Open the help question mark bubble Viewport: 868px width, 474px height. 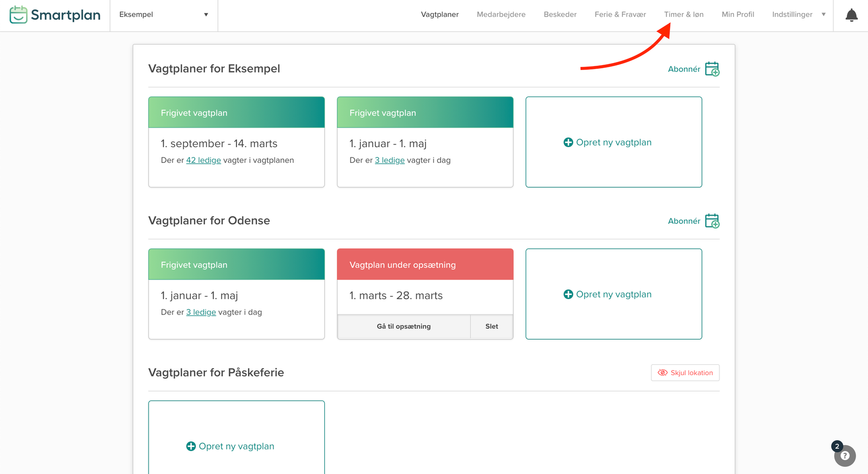point(845,456)
